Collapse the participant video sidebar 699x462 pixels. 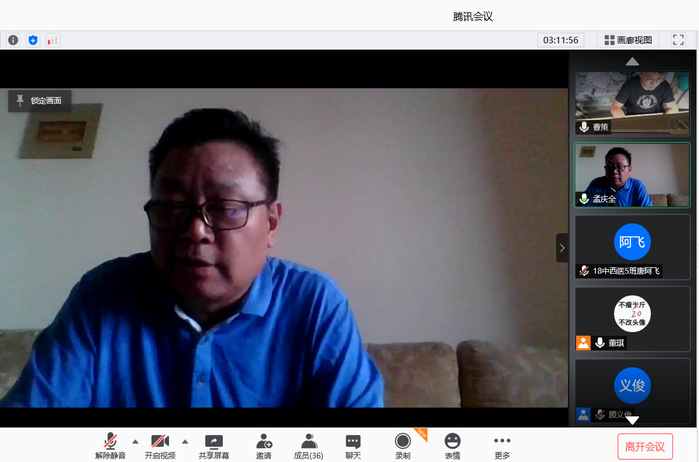[561, 248]
